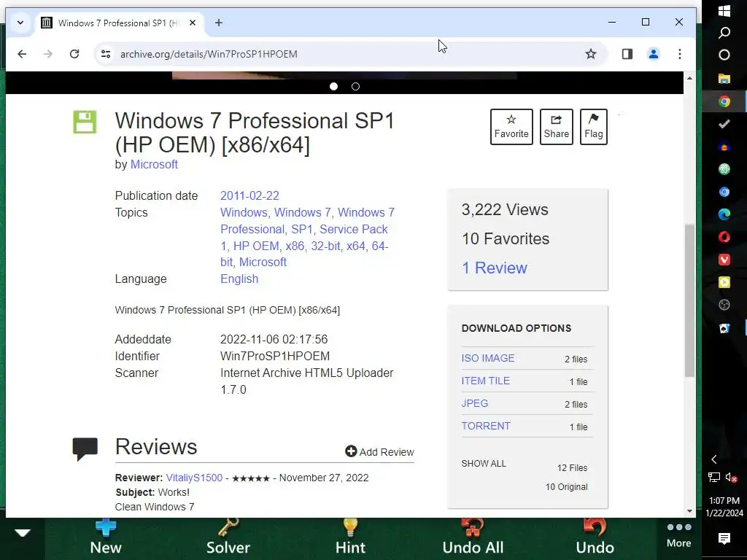
Task: Open Chrome three-dot menu
Action: coord(680,54)
